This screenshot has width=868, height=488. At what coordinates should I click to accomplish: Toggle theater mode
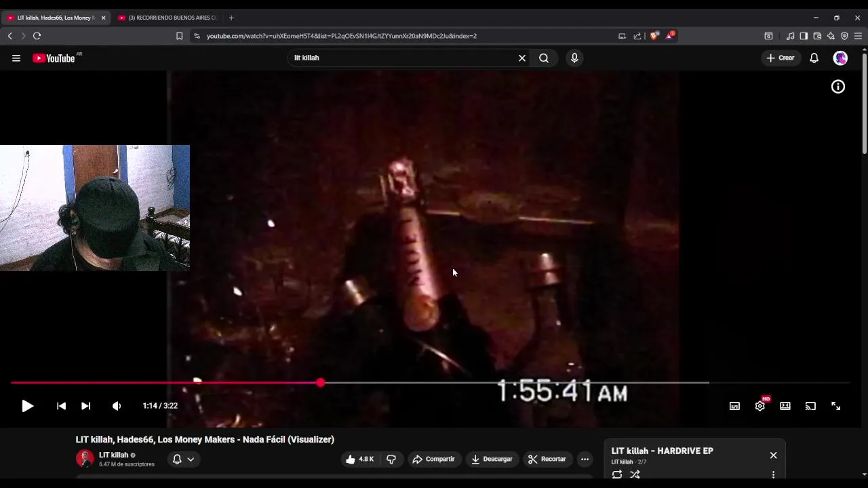pos(785,406)
